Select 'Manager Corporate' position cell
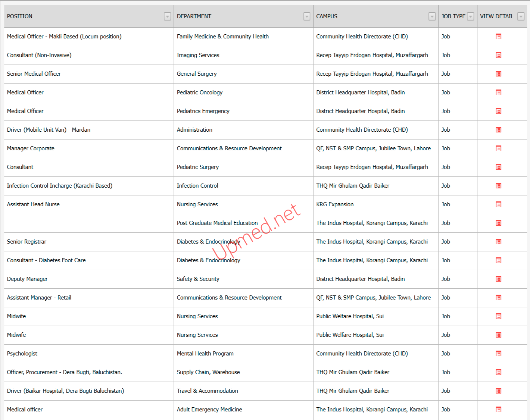 point(89,148)
